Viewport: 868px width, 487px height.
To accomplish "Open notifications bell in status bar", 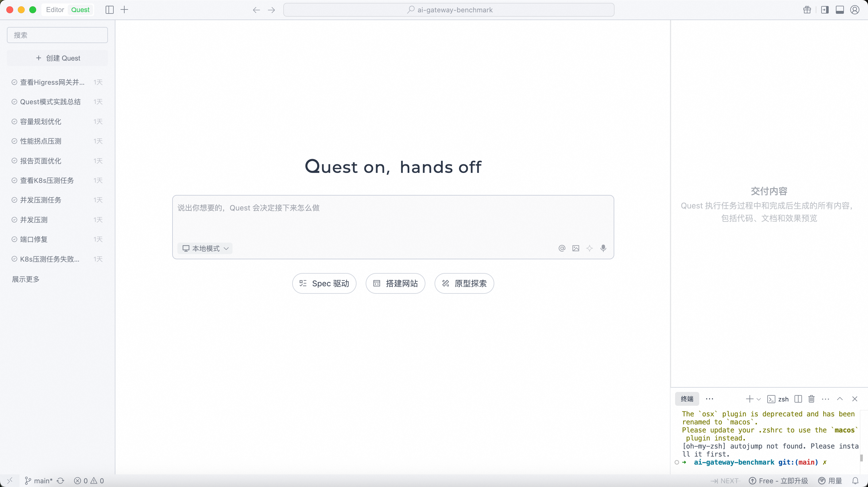I will pos(855,481).
